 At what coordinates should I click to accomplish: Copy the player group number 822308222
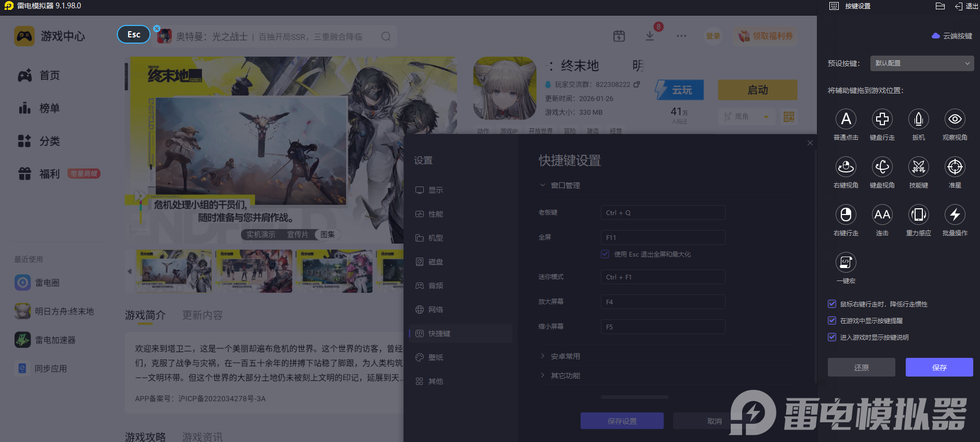point(637,84)
